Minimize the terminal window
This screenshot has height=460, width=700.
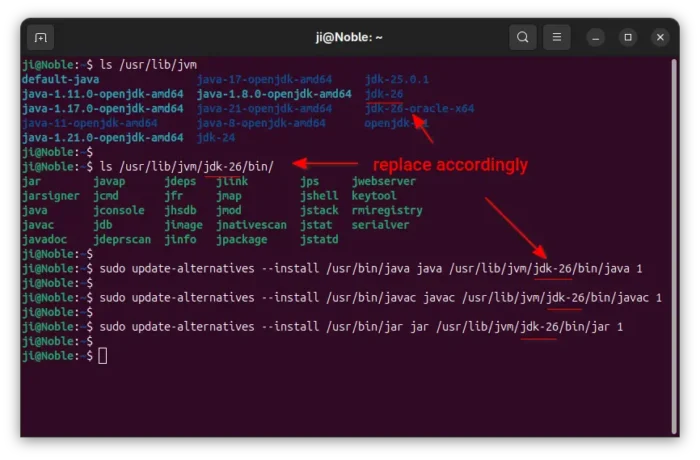(x=597, y=38)
